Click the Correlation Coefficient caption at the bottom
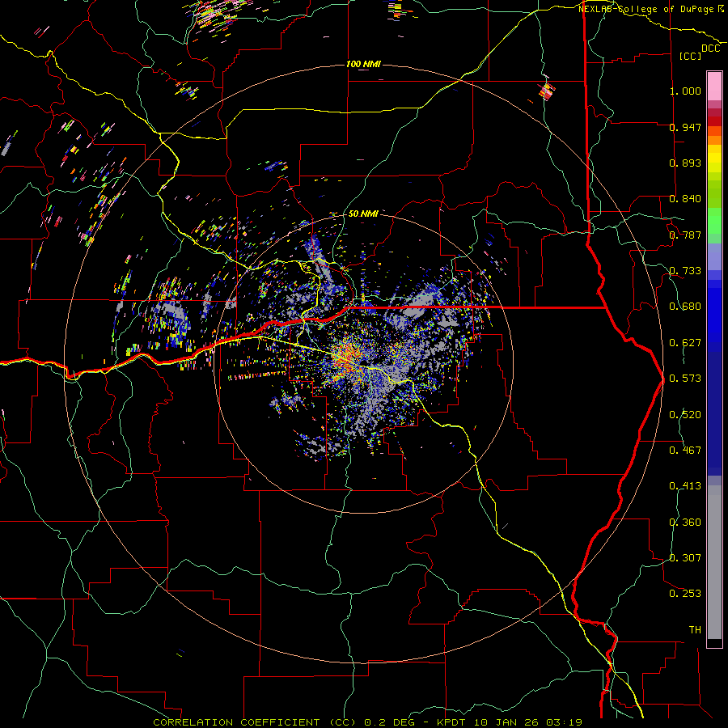Screen dimensions: 728x728 coord(368,722)
